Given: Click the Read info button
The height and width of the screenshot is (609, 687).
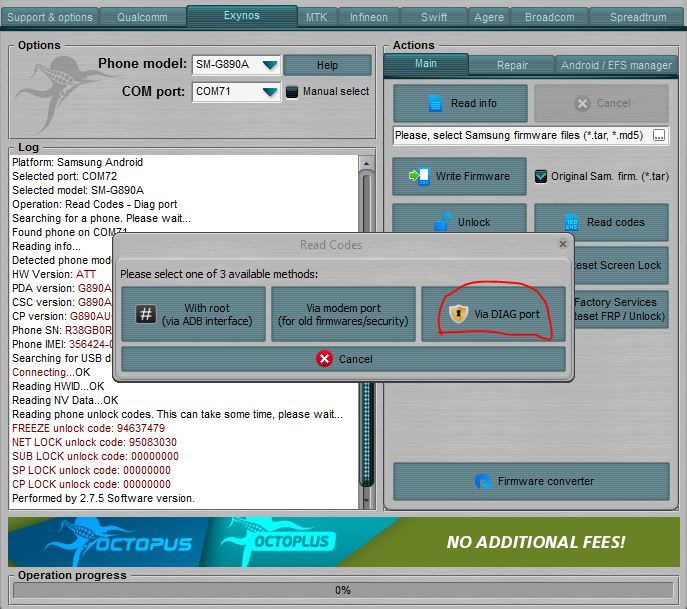Looking at the screenshot, I should pyautogui.click(x=460, y=103).
